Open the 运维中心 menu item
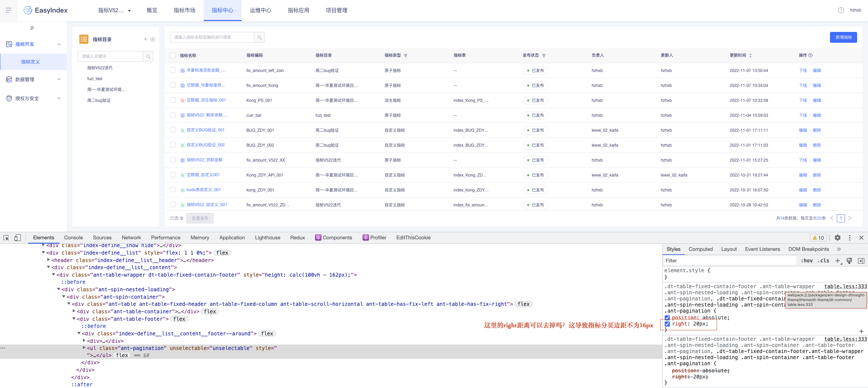Screen dimensions: 868x388 tap(260, 11)
